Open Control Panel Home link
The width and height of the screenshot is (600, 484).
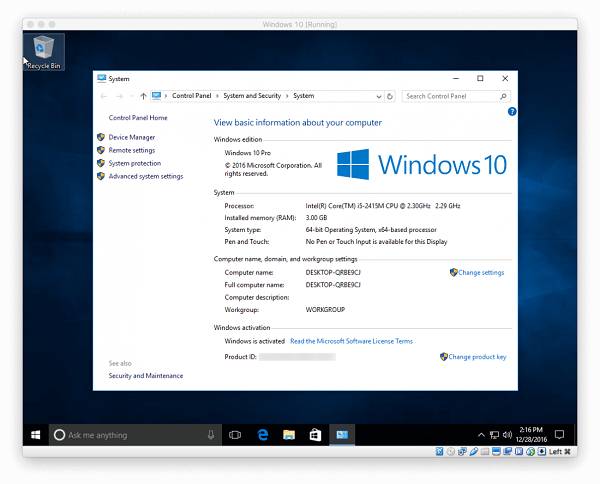[x=138, y=118]
